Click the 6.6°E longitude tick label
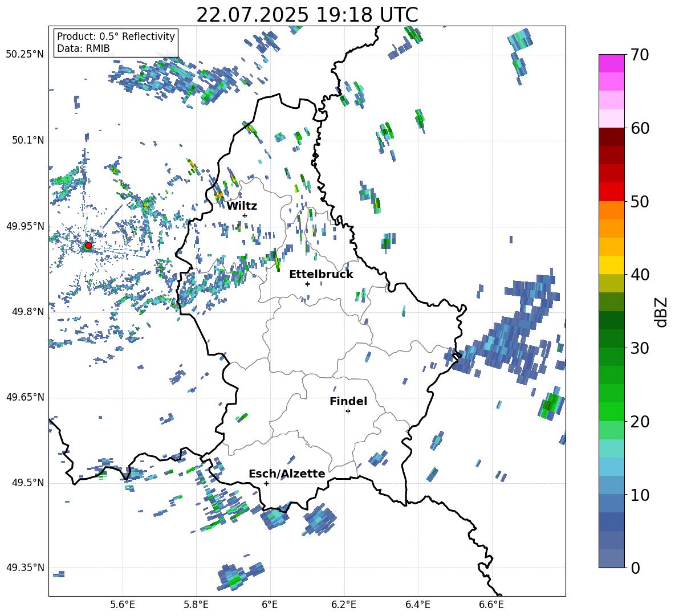Viewport: 675px width, 616px height. pos(491,605)
